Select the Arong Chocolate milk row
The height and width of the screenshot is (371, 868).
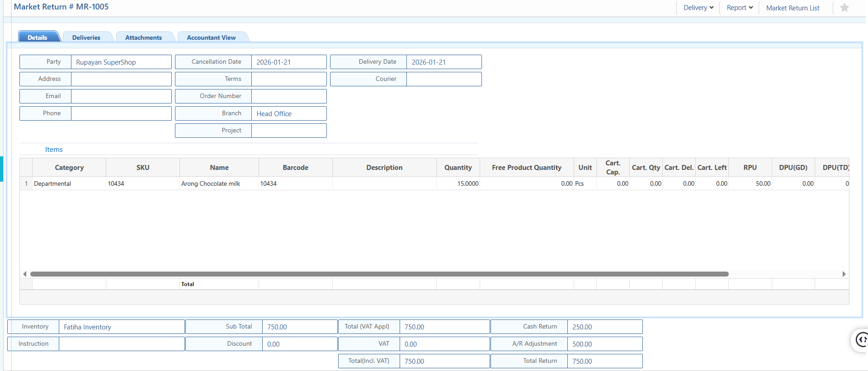pos(211,183)
